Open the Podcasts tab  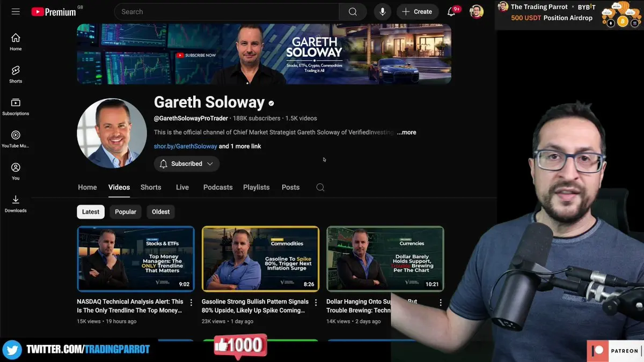[x=218, y=187]
